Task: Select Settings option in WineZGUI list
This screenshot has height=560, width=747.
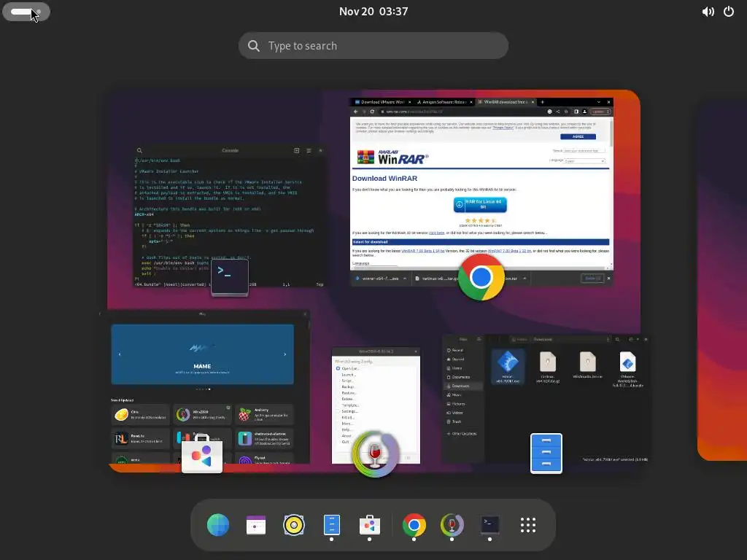Action: [349, 411]
